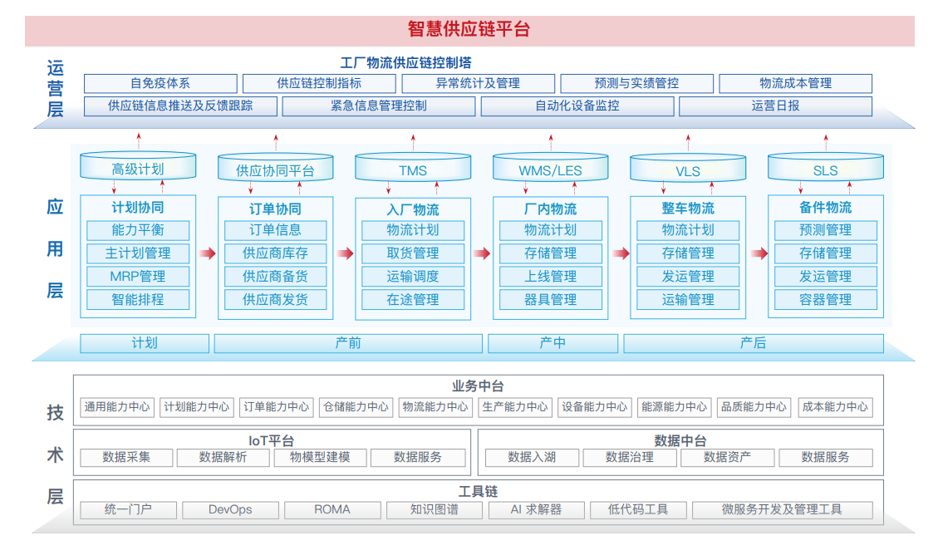
Task: Select the 取货管理 box
Action: pyautogui.click(x=413, y=253)
